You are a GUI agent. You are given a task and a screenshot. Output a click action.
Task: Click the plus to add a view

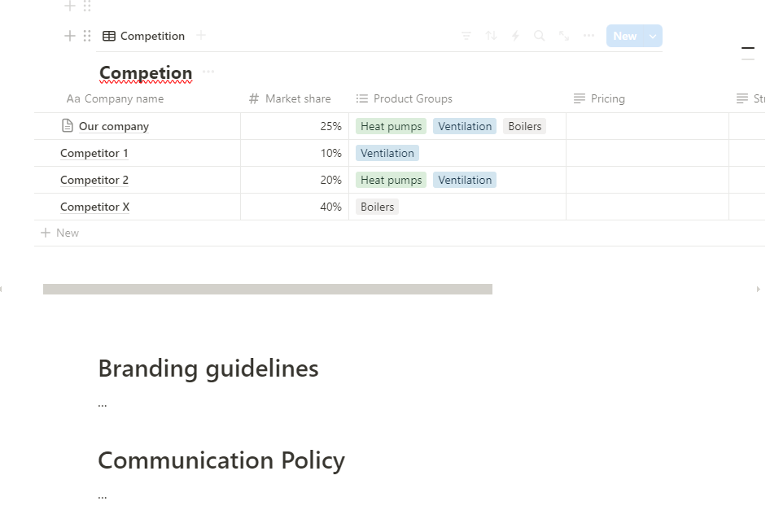(x=201, y=36)
